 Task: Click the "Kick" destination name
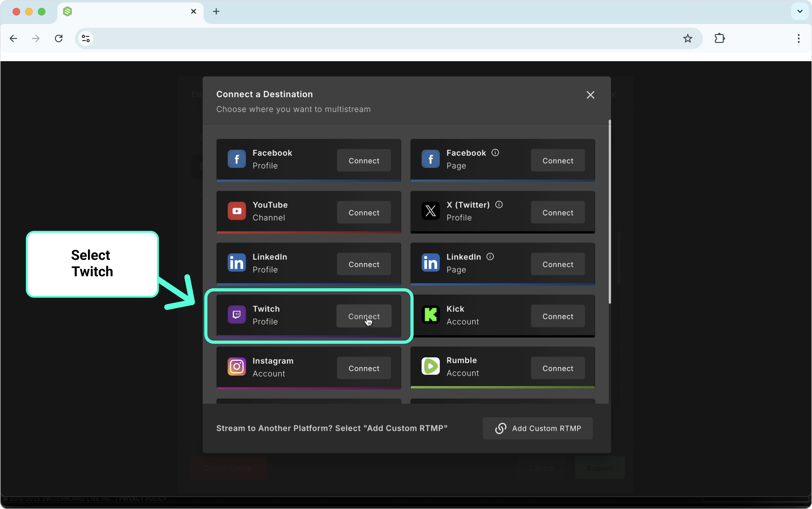(x=455, y=309)
